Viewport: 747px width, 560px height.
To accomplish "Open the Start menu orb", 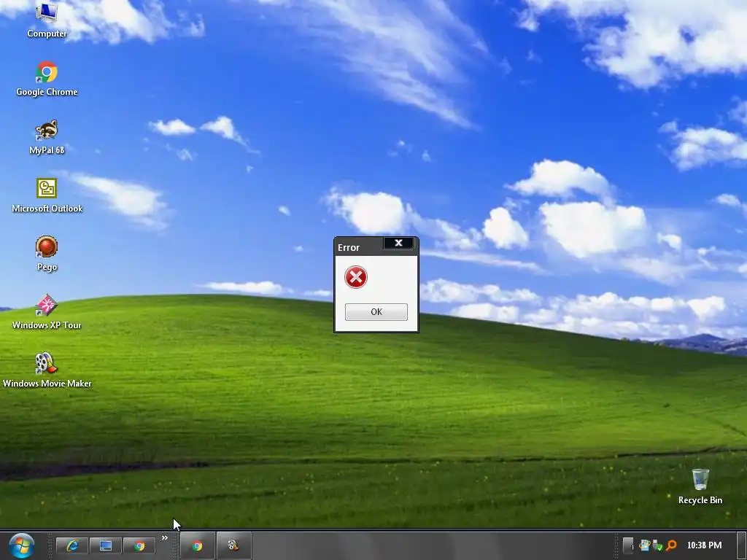I will [21, 545].
